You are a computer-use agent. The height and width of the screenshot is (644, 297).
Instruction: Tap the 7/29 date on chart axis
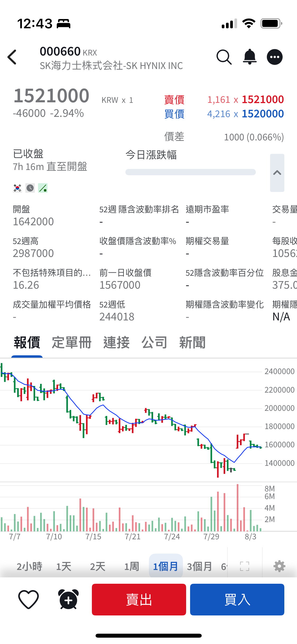coord(211,537)
